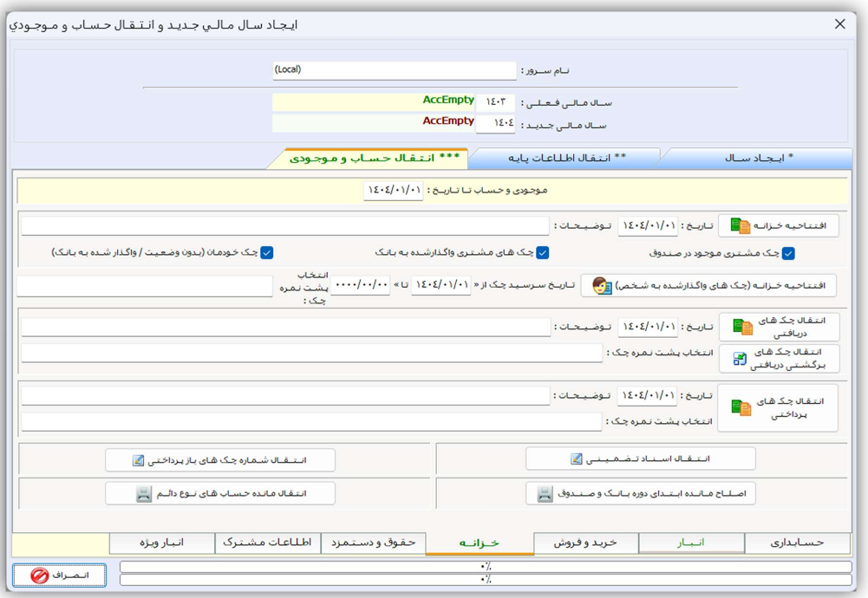Select the خزانه bottom tab
Viewport: 868px width, 598px height.
click(x=480, y=543)
